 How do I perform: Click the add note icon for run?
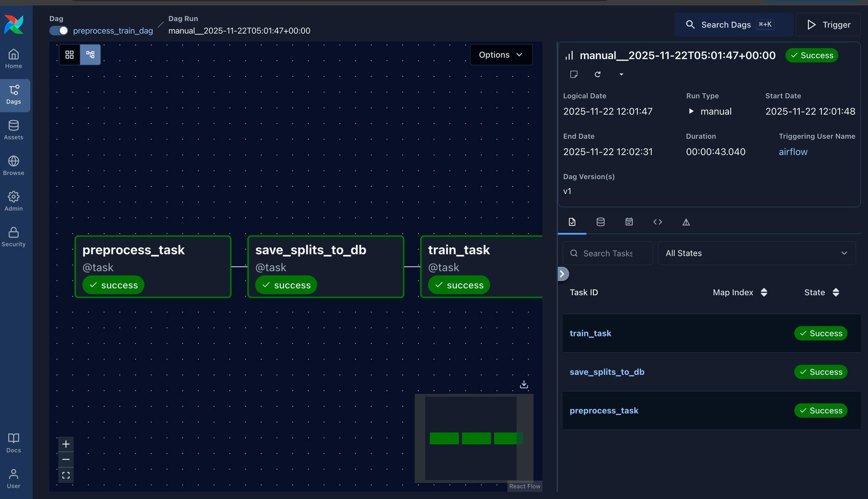574,74
